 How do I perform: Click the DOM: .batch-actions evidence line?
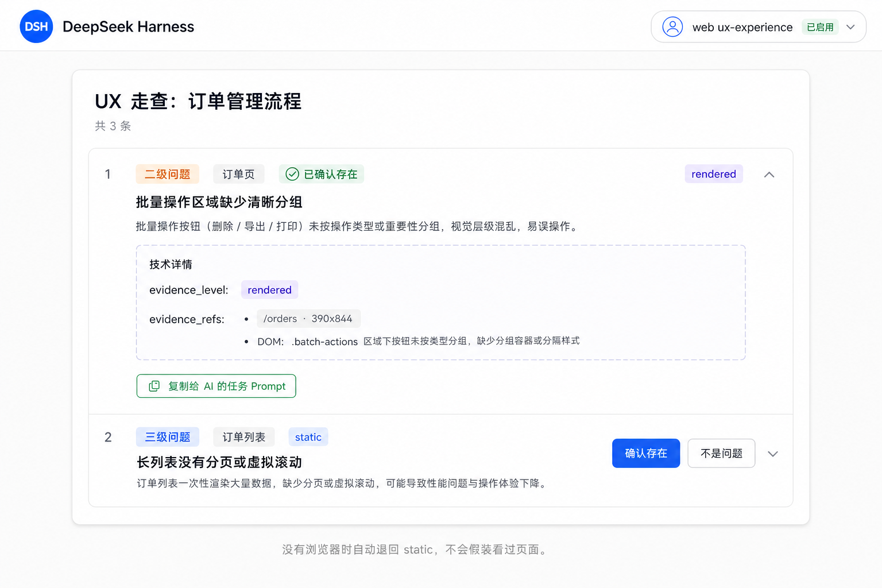418,341
